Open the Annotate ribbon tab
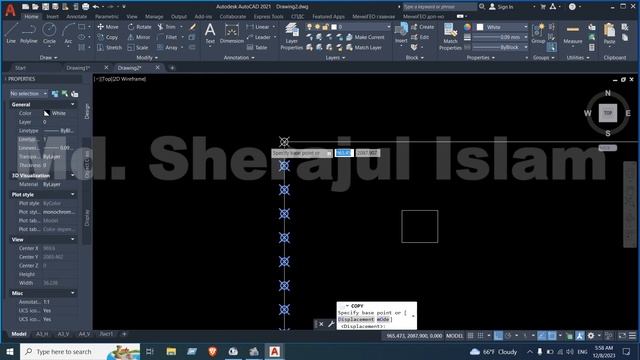The height and width of the screenshot is (360, 640). pos(77,17)
